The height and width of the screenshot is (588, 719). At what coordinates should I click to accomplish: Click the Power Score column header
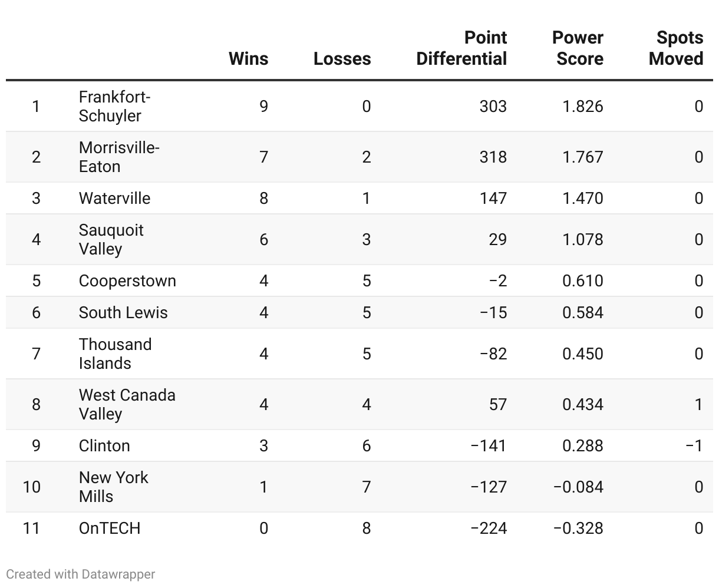[578, 48]
